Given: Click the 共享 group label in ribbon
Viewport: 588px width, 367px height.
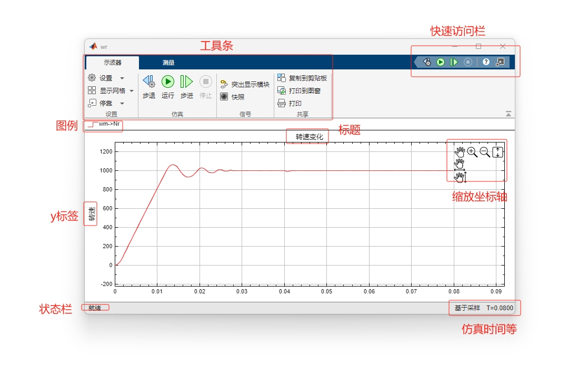Looking at the screenshot, I should coord(303,114).
